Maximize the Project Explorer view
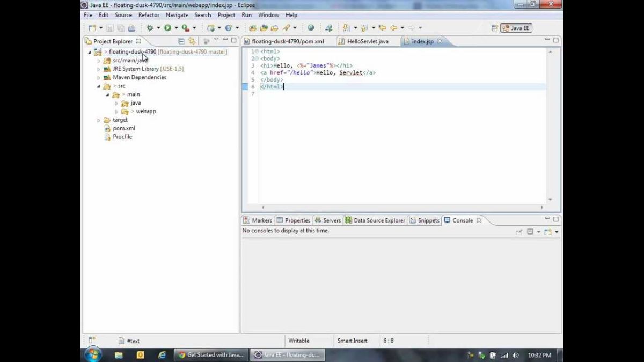644x362 pixels. (x=233, y=40)
